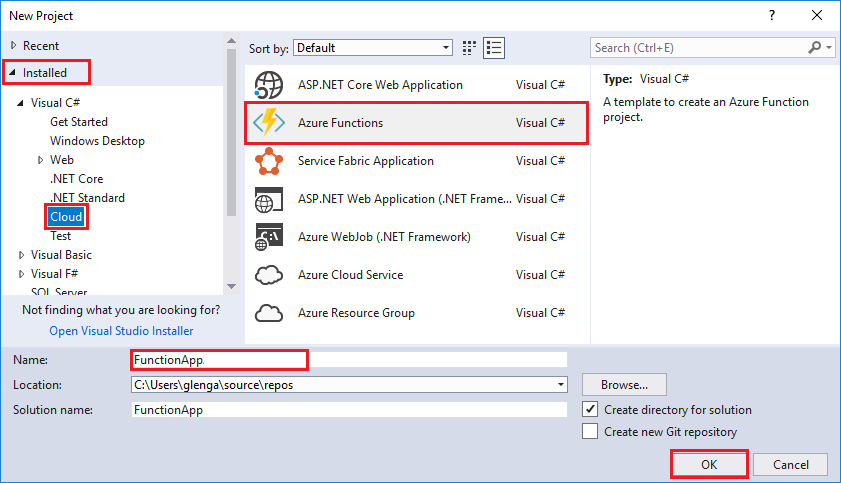Click the Azure Functions lightning bolt icon
The image size is (841, 483).
coord(269,123)
